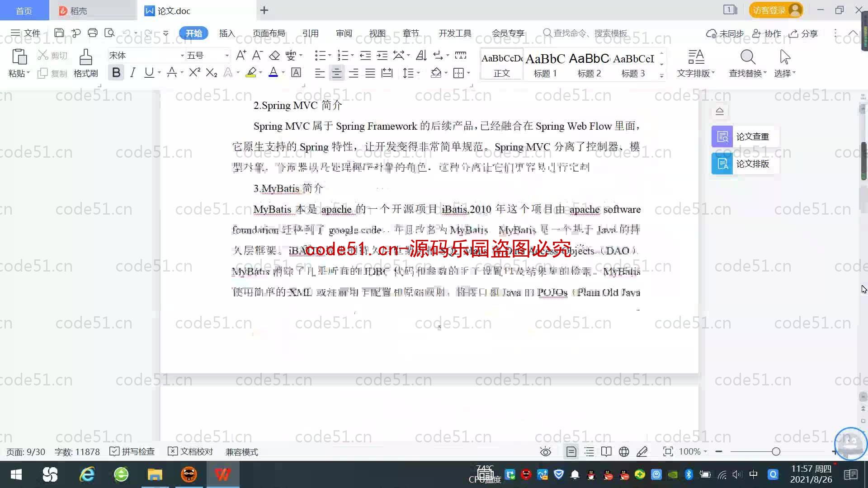Apply the 标题 1 style

coord(545,64)
